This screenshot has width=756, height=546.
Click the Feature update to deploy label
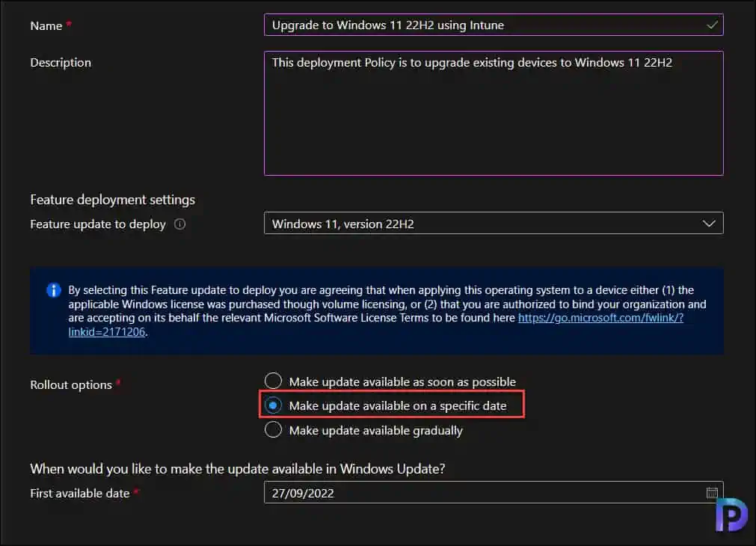[98, 224]
